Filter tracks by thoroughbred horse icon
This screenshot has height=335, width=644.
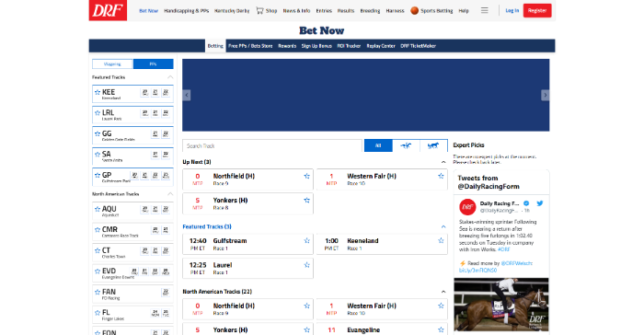click(x=406, y=145)
